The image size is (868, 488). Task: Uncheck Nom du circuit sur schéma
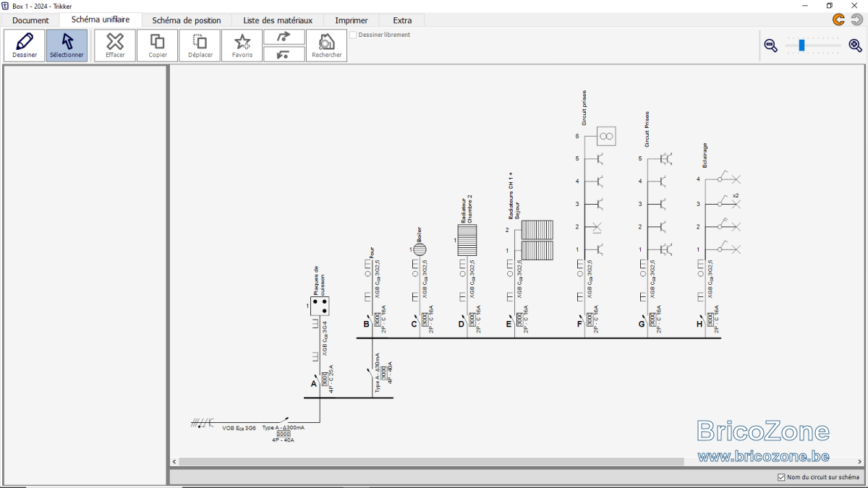coord(781,477)
